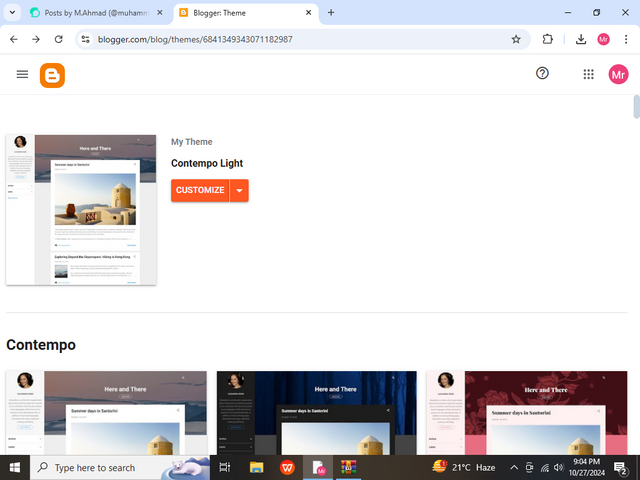This screenshot has width=640, height=480.
Task: Click the orange Blogger logo
Action: click(x=52, y=75)
